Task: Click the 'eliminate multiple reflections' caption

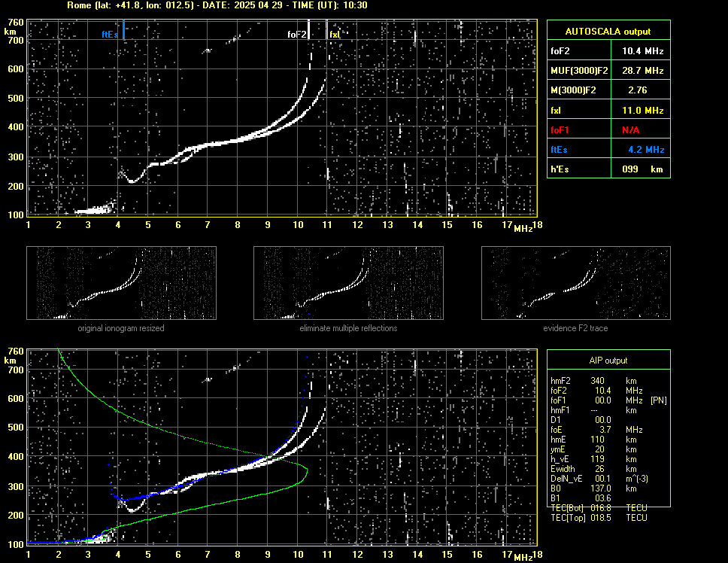Action: (348, 328)
